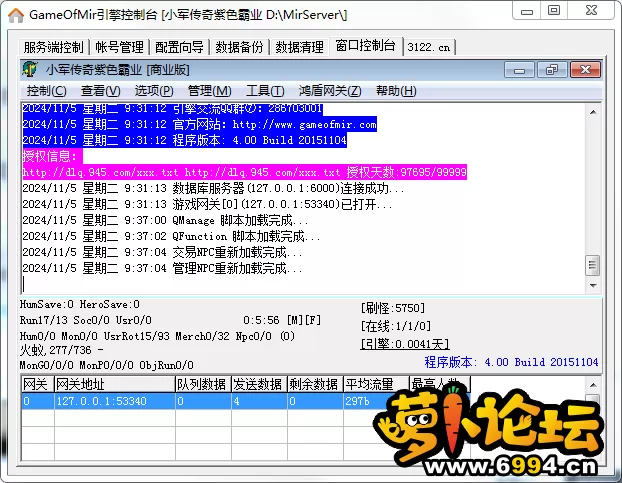Viewport: 622px width, 483px height.
Task: Go to the 数据备份 tab
Action: click(x=239, y=47)
